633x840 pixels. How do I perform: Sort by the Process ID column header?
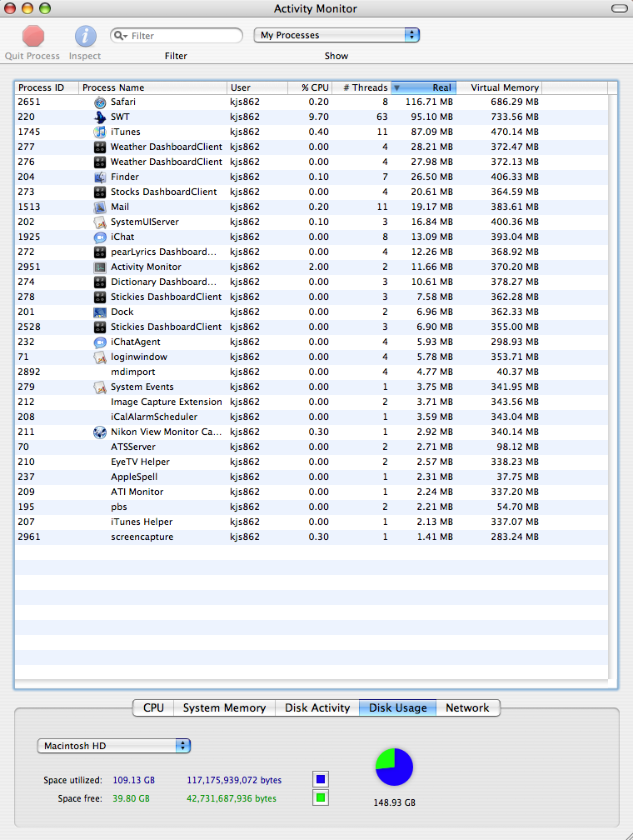pos(47,87)
